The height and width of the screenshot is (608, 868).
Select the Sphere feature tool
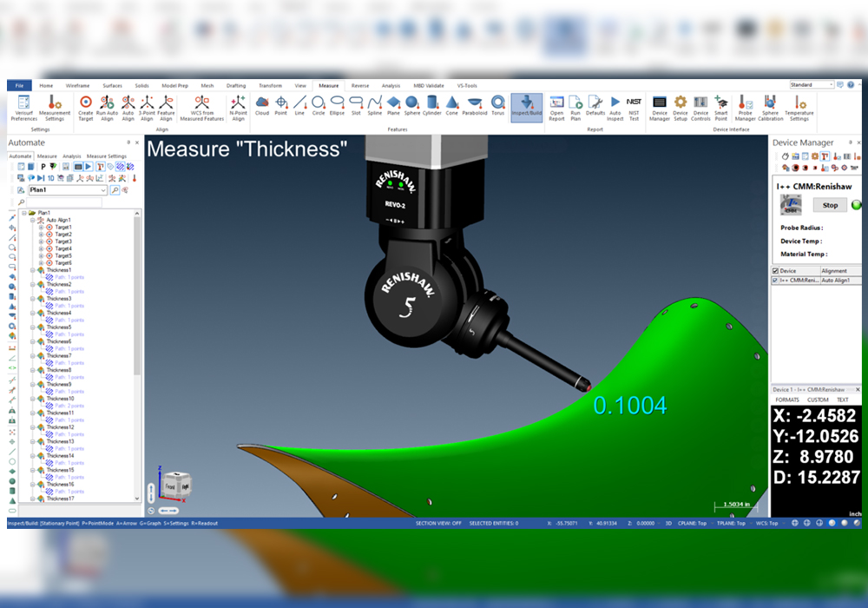tap(411, 105)
